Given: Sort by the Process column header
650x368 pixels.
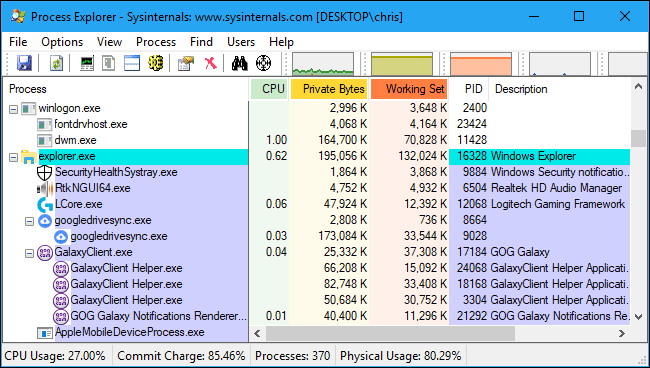Looking at the screenshot, I should [x=125, y=89].
